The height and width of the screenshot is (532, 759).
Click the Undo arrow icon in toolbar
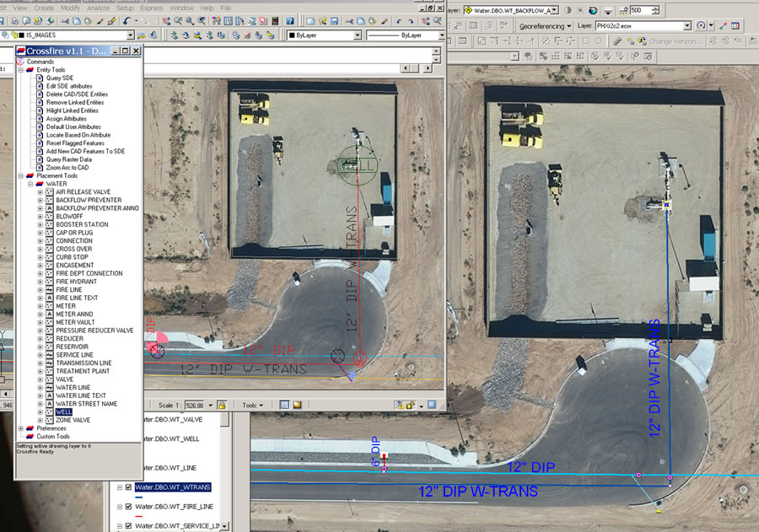pyautogui.click(x=126, y=21)
